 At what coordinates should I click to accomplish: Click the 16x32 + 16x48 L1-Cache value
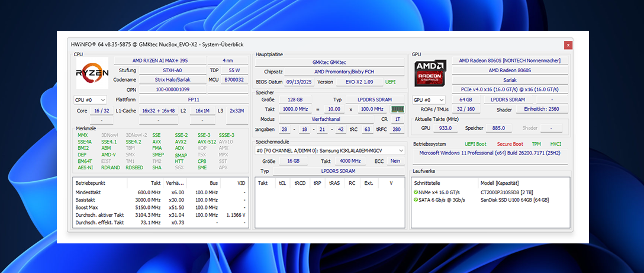coord(159,111)
